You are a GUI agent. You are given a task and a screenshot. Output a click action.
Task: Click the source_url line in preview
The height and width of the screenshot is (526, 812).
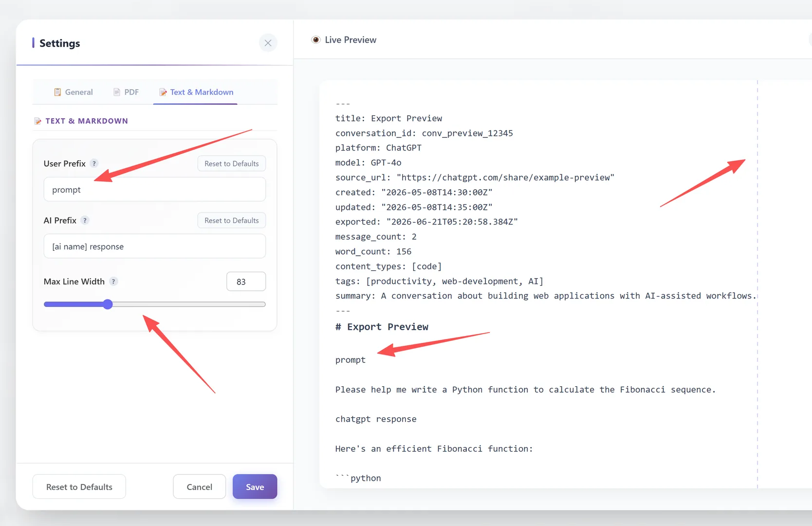click(x=475, y=178)
